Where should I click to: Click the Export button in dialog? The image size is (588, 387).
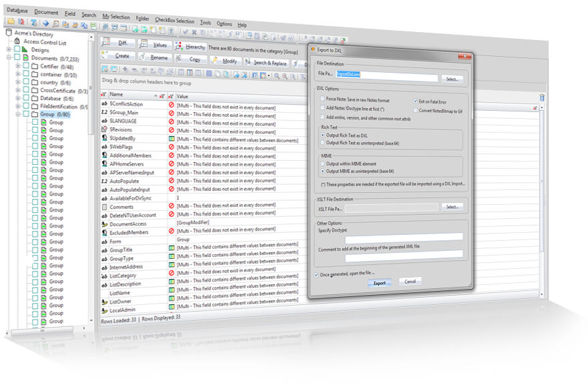[x=379, y=283]
